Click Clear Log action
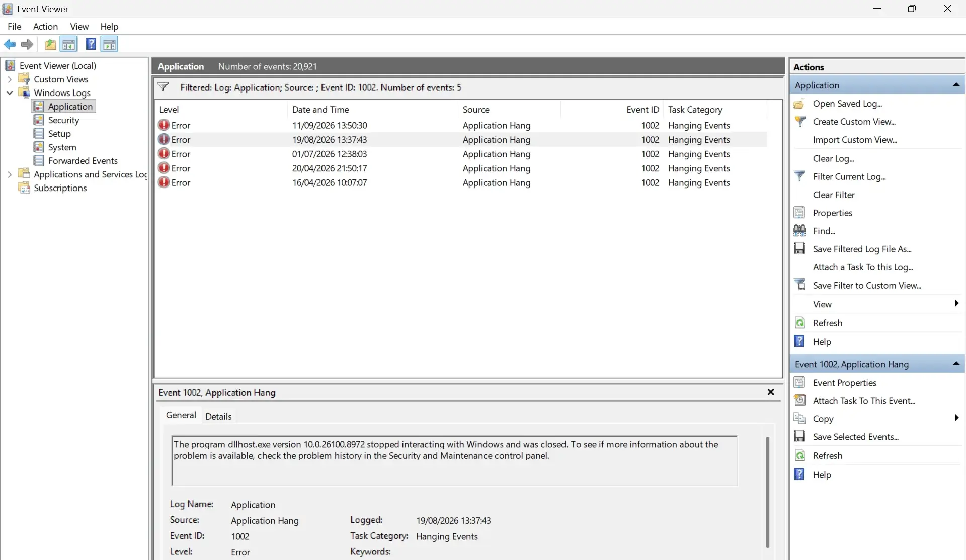This screenshot has width=966, height=560. [x=833, y=158]
